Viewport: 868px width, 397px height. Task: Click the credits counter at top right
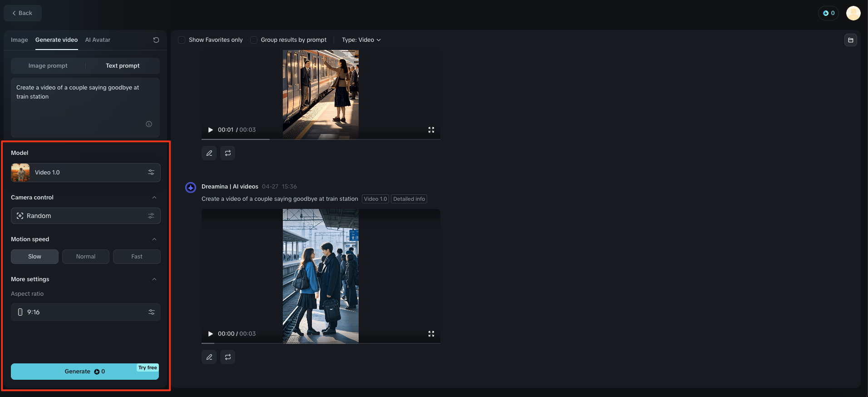(829, 13)
